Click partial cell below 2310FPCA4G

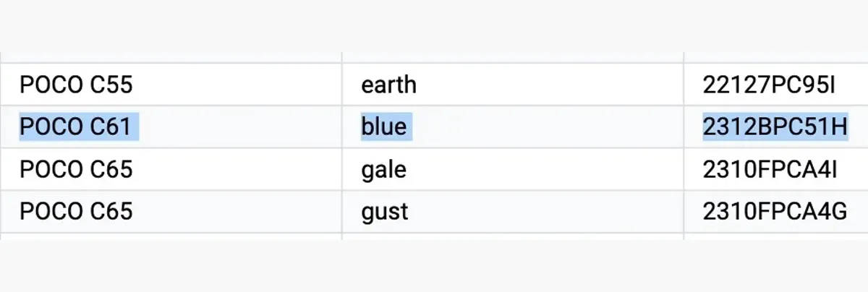776,236
